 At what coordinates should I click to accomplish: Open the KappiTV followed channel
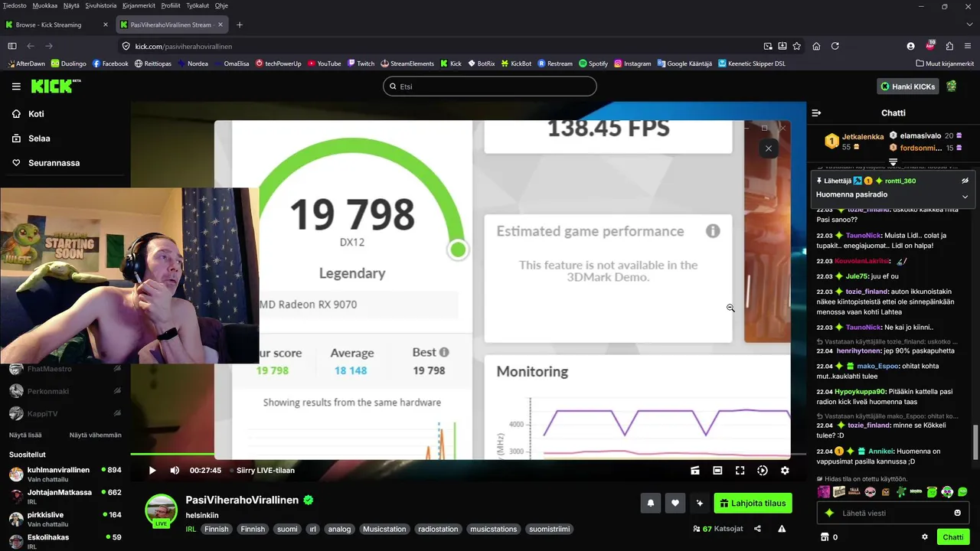(x=65, y=413)
